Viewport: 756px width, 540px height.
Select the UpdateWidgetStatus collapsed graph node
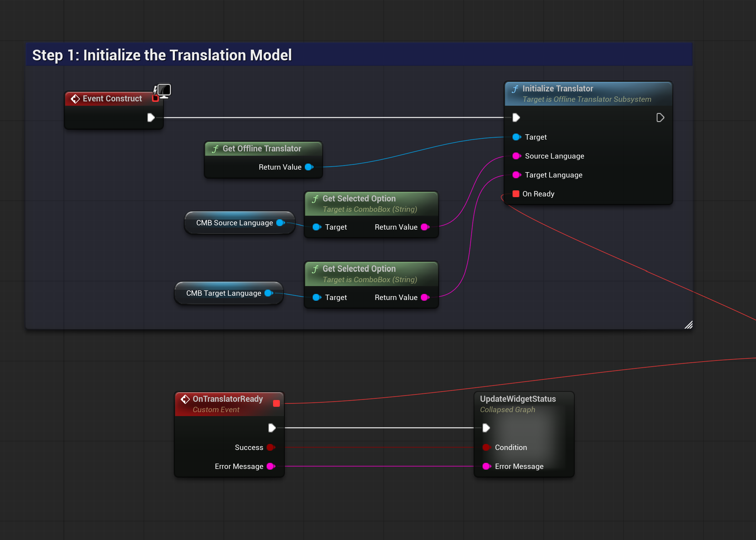(524, 434)
